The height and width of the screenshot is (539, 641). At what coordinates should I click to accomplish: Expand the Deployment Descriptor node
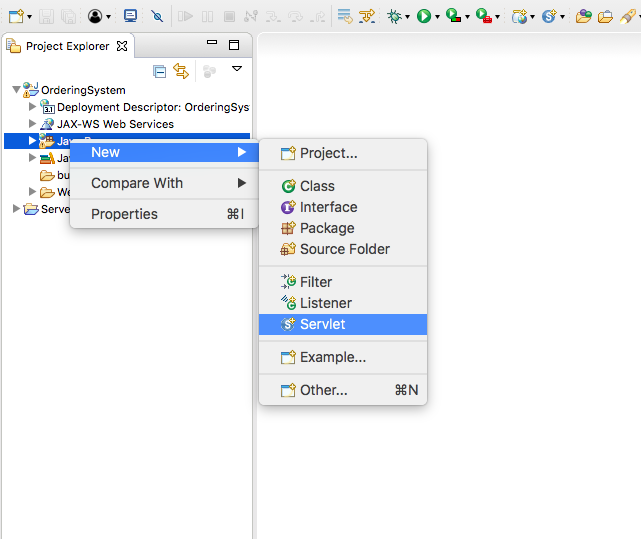32,107
